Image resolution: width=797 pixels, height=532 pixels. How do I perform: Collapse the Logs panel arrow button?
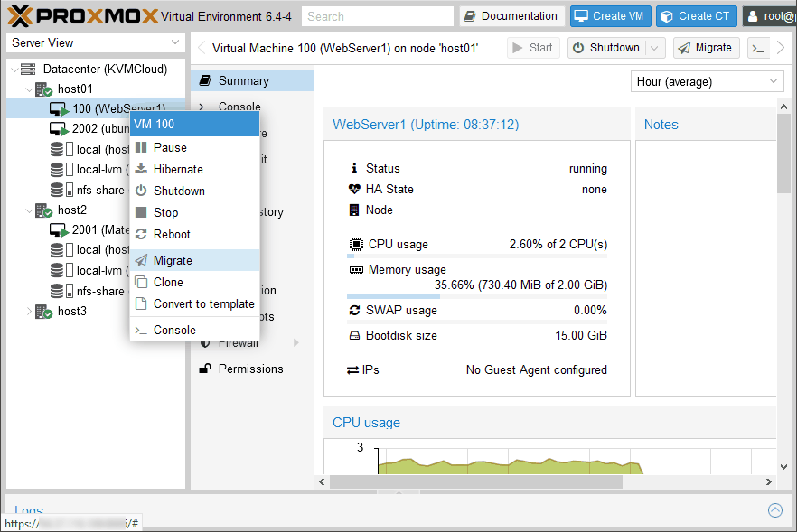tap(775, 509)
